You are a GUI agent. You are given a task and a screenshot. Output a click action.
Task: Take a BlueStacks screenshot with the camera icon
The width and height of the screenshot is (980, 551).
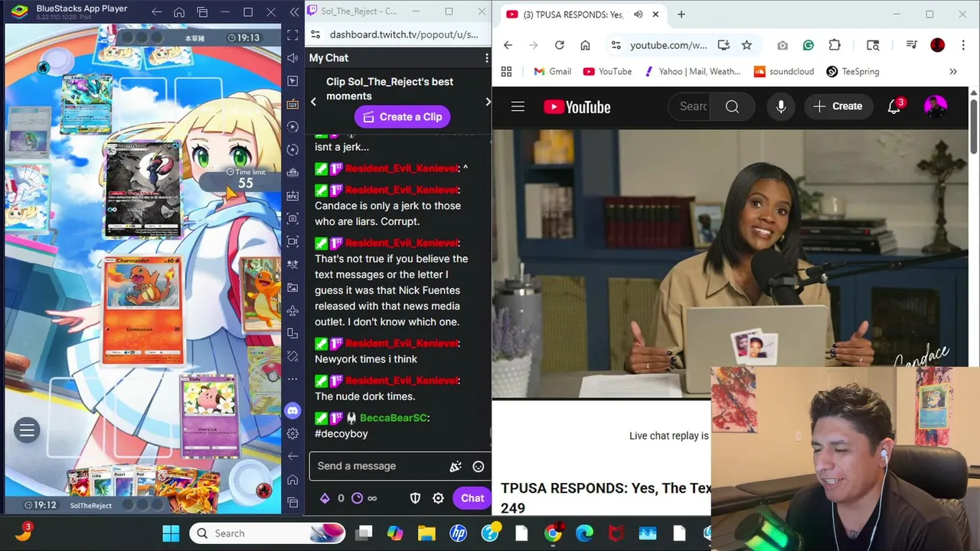click(x=292, y=218)
